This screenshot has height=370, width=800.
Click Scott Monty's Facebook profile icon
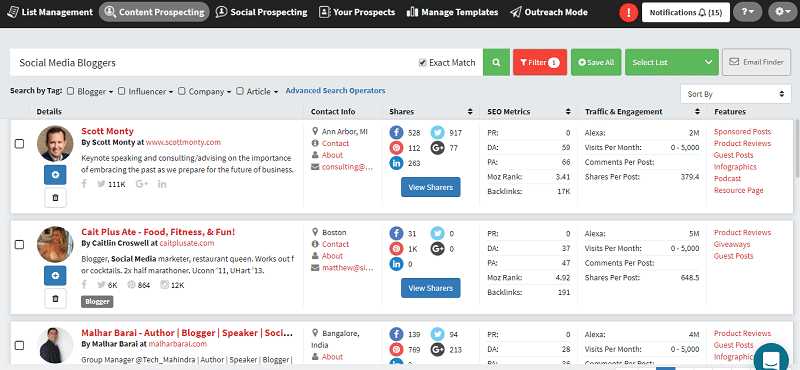tap(84, 184)
